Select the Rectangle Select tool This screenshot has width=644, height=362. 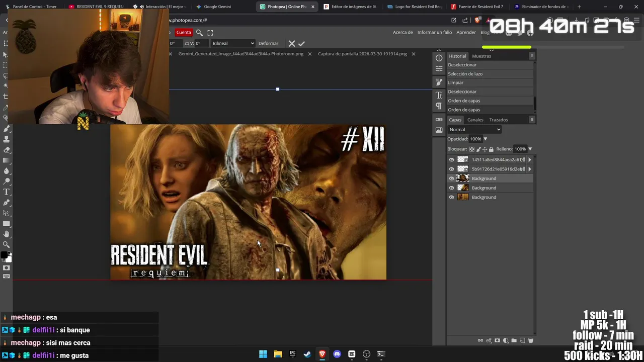tap(6, 65)
